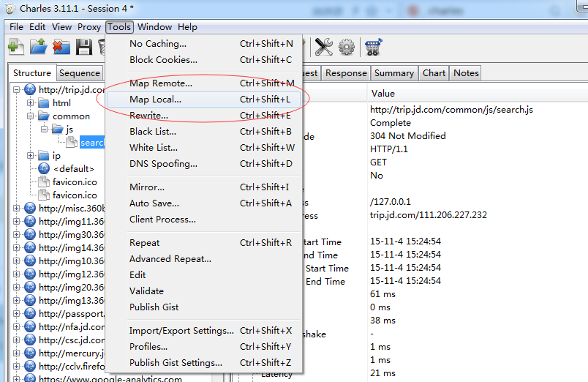Click Publish Gist menu entry
Viewport: 588px width, 382px height.
(203, 307)
